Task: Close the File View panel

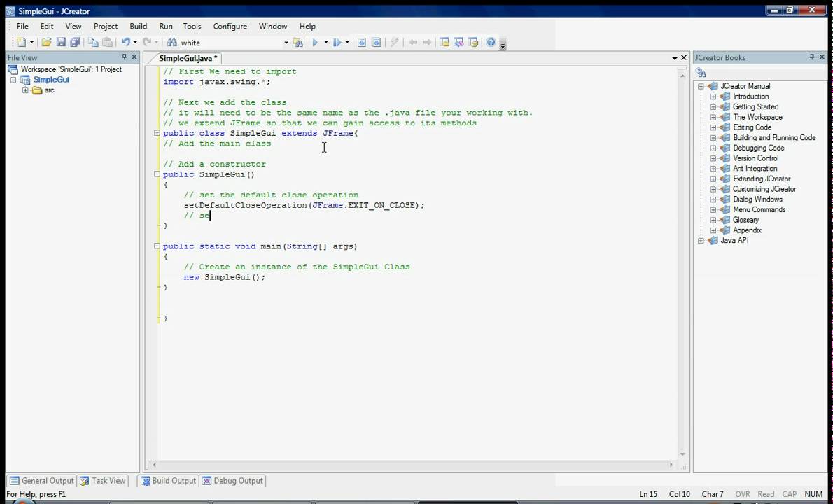Action: (x=134, y=57)
